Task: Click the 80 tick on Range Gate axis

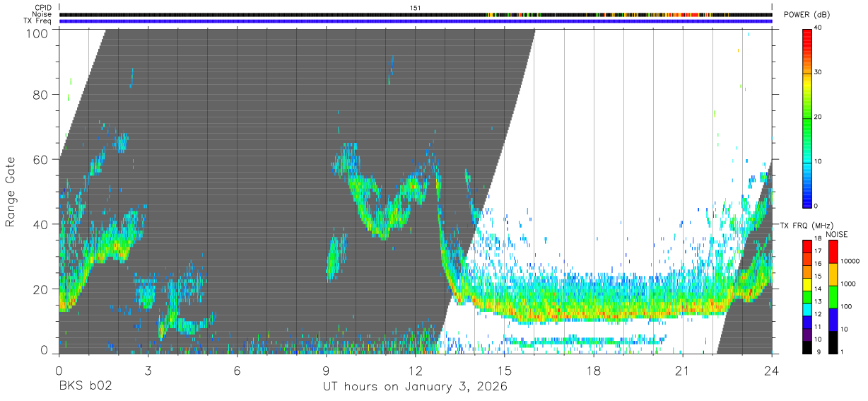Action: pos(41,95)
